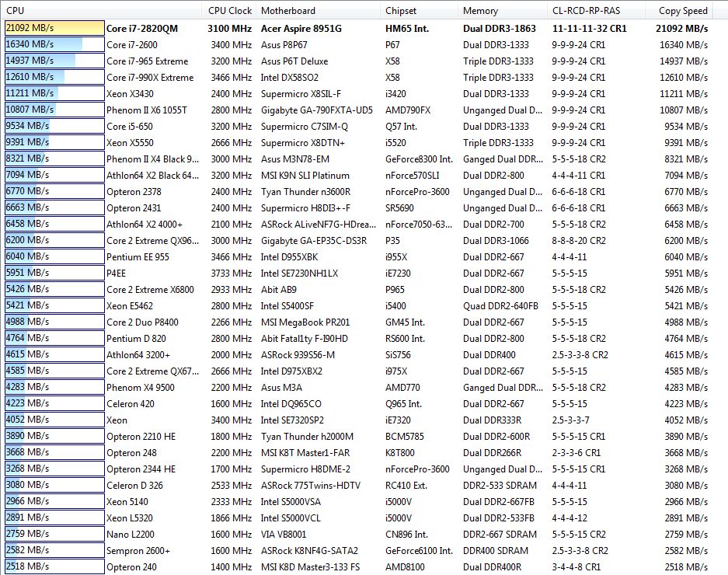
Task: Click the 3733 MHz CPU clock cell
Action: pyautogui.click(x=232, y=273)
